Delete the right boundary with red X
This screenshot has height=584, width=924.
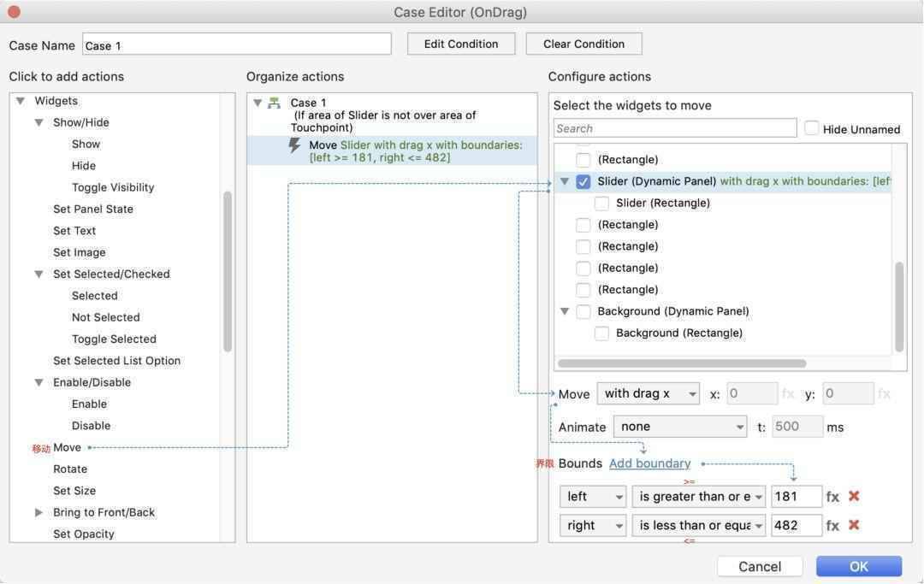854,524
